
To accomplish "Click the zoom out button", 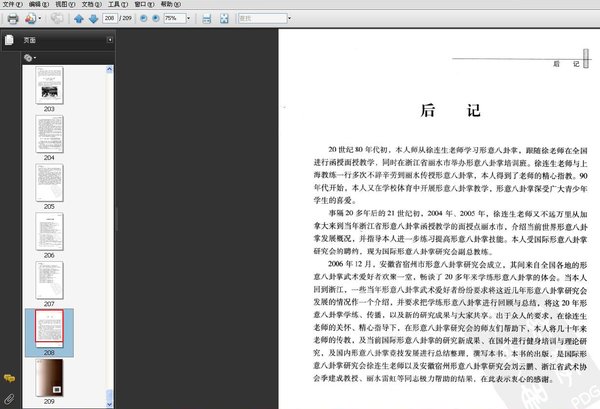I will [x=143, y=18].
